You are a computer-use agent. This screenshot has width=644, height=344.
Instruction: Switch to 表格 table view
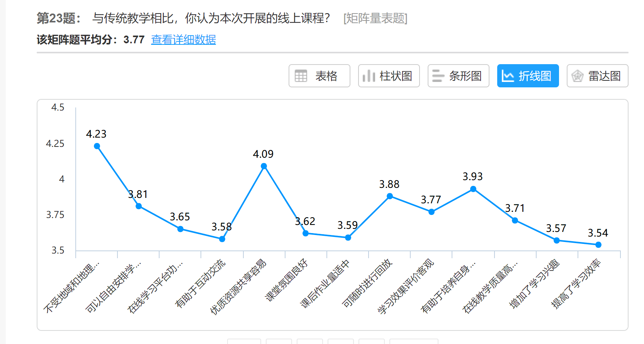click(x=319, y=76)
